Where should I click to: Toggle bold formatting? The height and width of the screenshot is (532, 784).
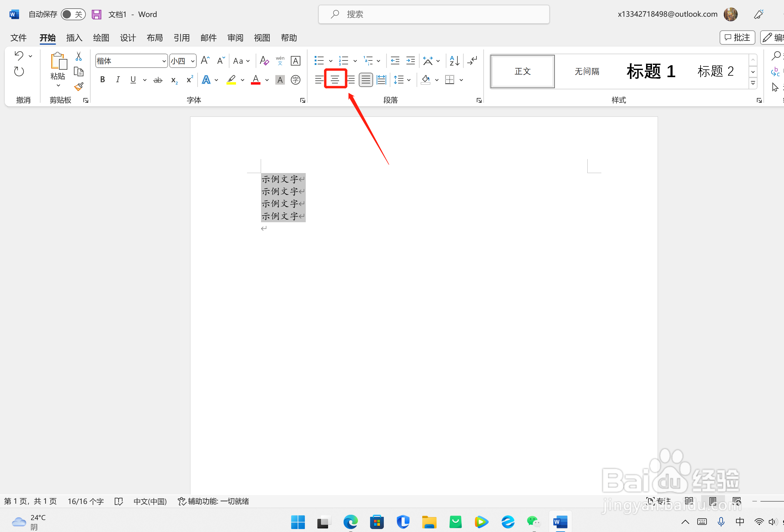click(103, 80)
